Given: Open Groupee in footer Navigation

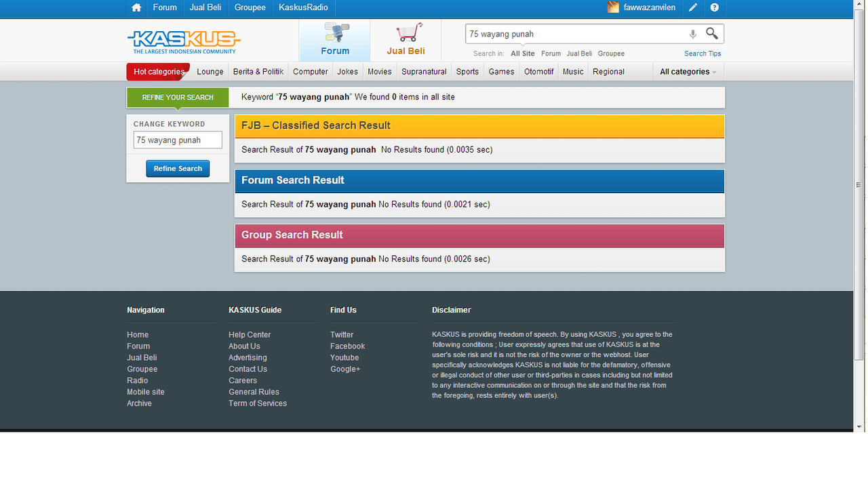Looking at the screenshot, I should 142,369.
